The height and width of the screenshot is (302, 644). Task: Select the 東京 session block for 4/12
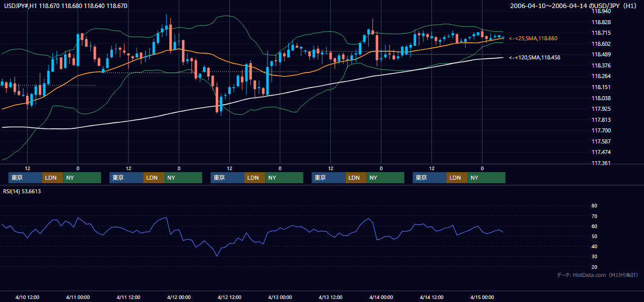coord(228,178)
